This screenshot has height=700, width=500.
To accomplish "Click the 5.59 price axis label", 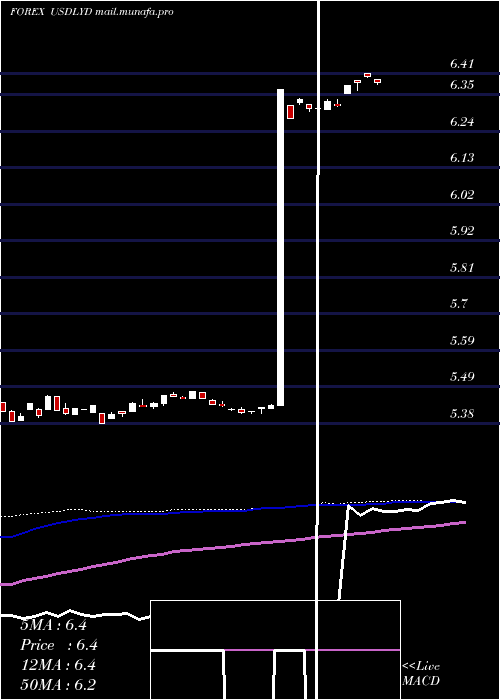I will [462, 340].
